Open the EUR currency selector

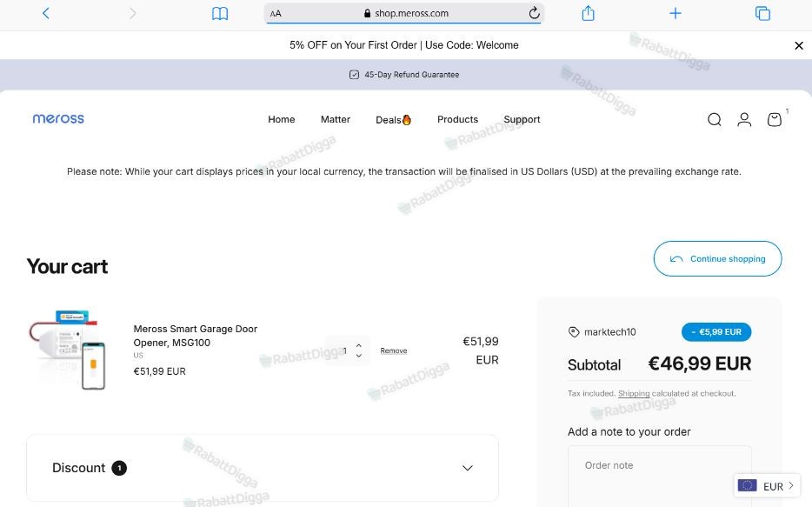[x=767, y=486]
